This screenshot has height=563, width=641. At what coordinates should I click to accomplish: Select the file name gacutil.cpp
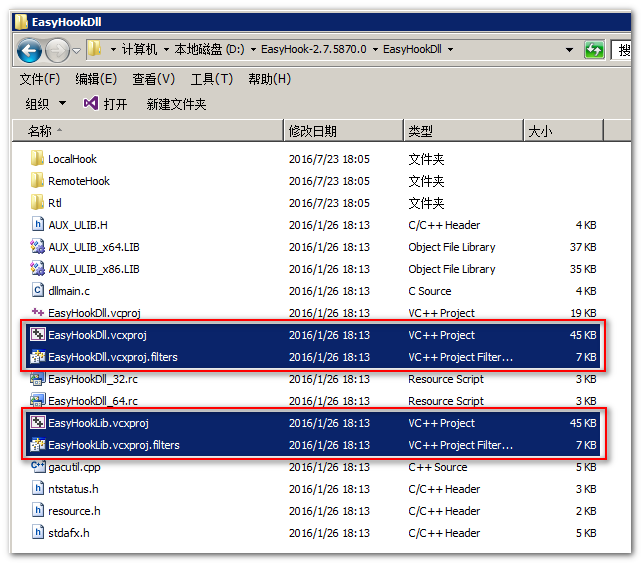click(74, 467)
